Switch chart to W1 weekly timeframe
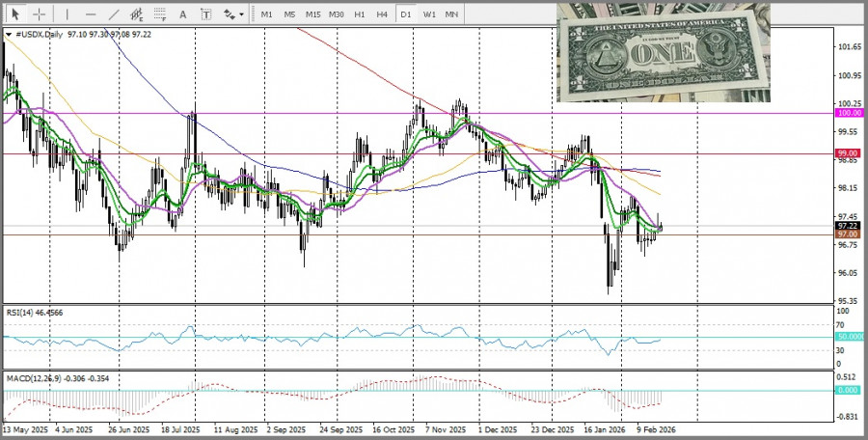Viewport: 868px width, 440px height. pyautogui.click(x=429, y=14)
